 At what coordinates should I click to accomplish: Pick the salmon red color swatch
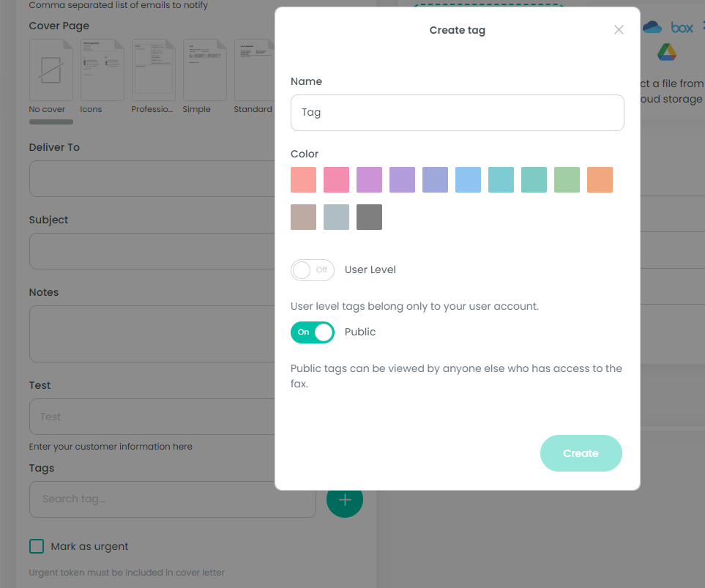(303, 179)
